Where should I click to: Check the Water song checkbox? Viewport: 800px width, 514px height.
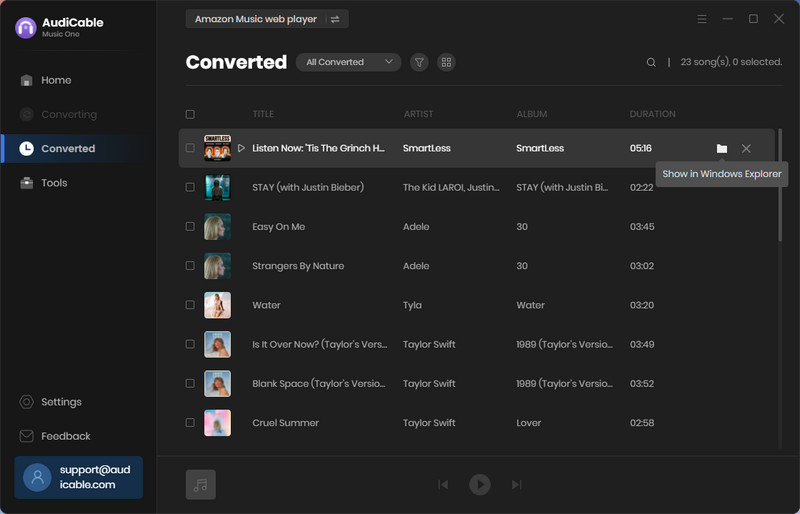coord(190,305)
